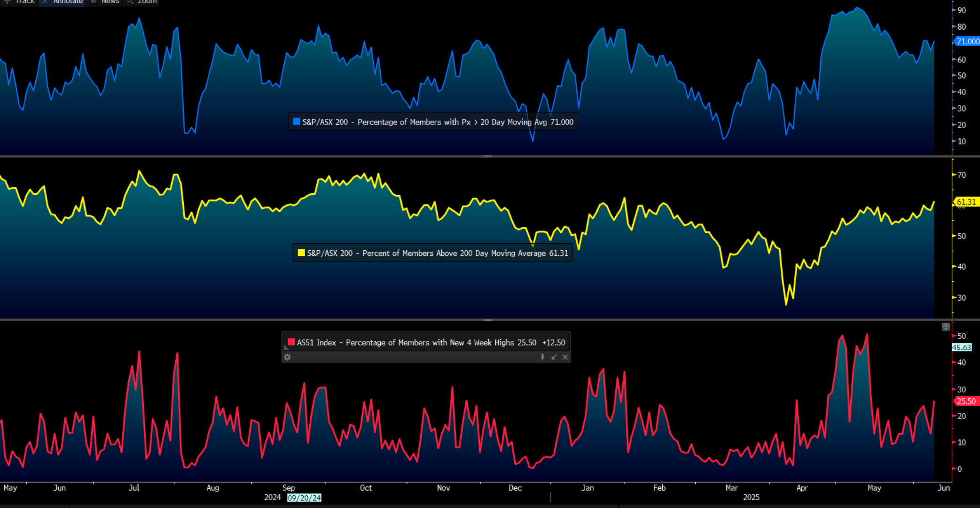Screen dimensions: 980x508
Task: Click the light-blue 45.63 cursor value tag
Action: pyautogui.click(x=962, y=348)
